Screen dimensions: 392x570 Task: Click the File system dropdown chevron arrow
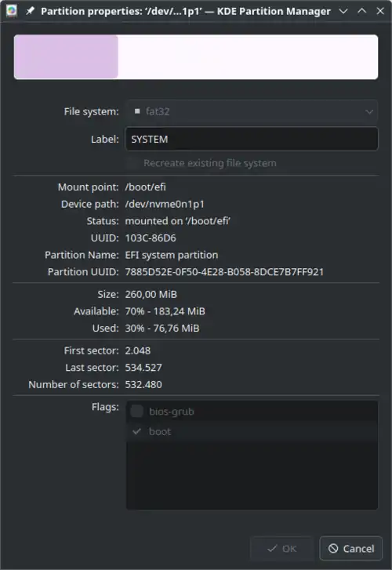[x=369, y=111]
